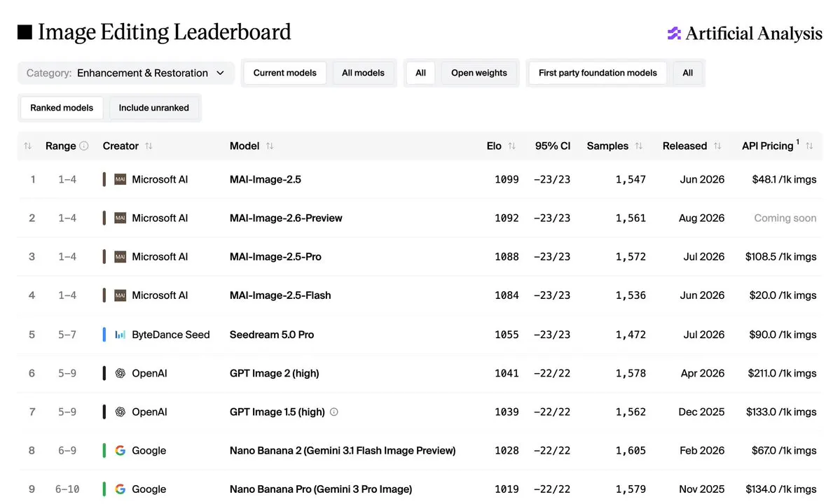This screenshot has height=504, width=840.
Task: Open the Nano Banana 2 model entry
Action: click(x=343, y=451)
